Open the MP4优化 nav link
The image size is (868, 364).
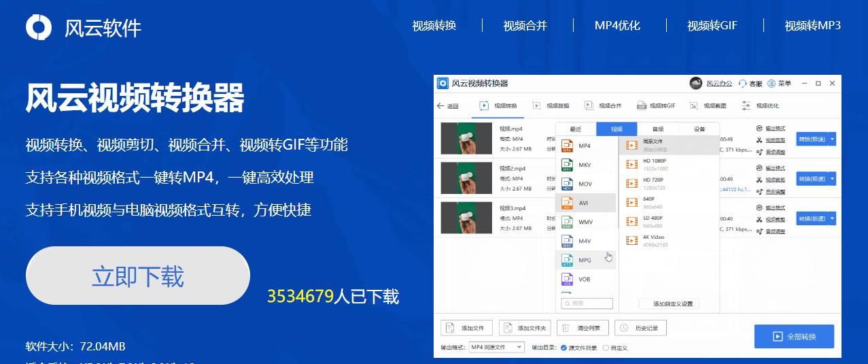point(617,26)
